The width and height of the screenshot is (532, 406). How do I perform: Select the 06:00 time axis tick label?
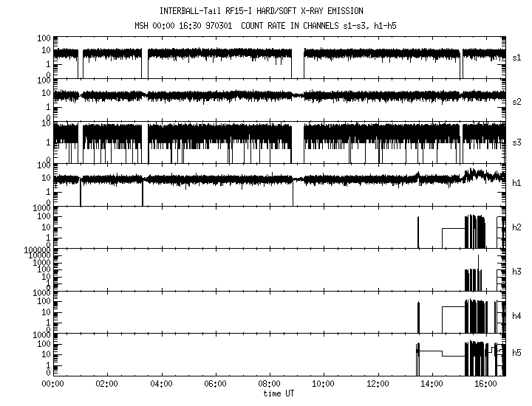(x=215, y=384)
